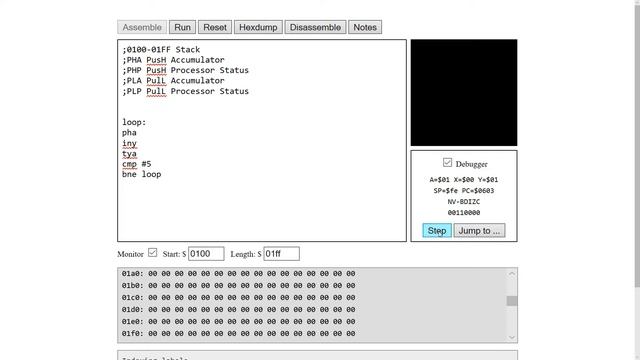Click memory row 01d0:
The image size is (640, 360).
click(238, 310)
